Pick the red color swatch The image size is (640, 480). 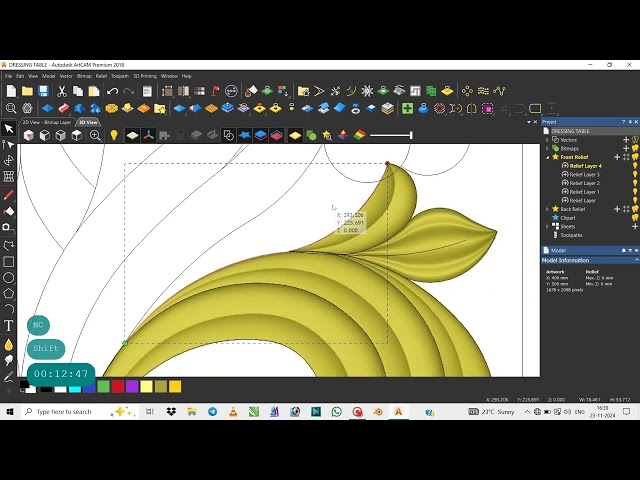point(118,387)
